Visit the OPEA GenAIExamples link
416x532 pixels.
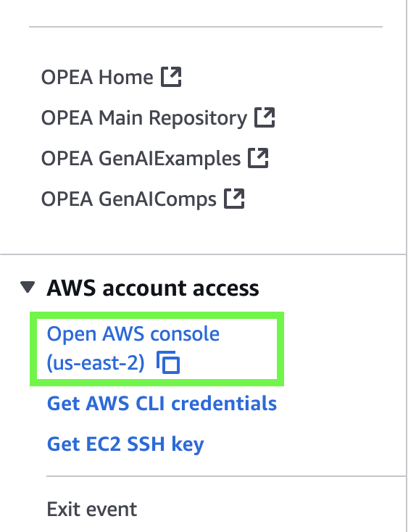tap(141, 159)
